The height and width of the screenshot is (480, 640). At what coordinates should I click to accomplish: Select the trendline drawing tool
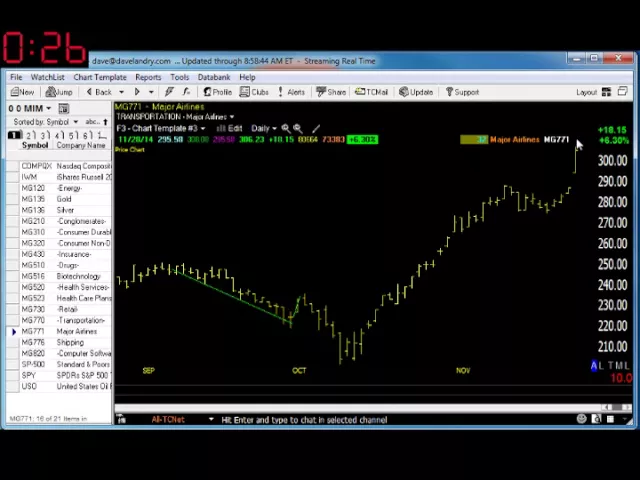[x=316, y=129]
